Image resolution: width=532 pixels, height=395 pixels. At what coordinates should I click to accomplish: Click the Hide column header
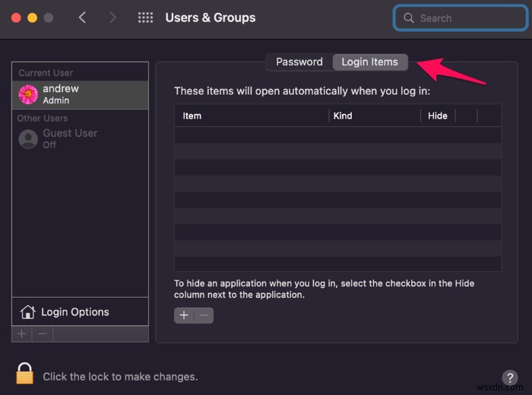438,115
